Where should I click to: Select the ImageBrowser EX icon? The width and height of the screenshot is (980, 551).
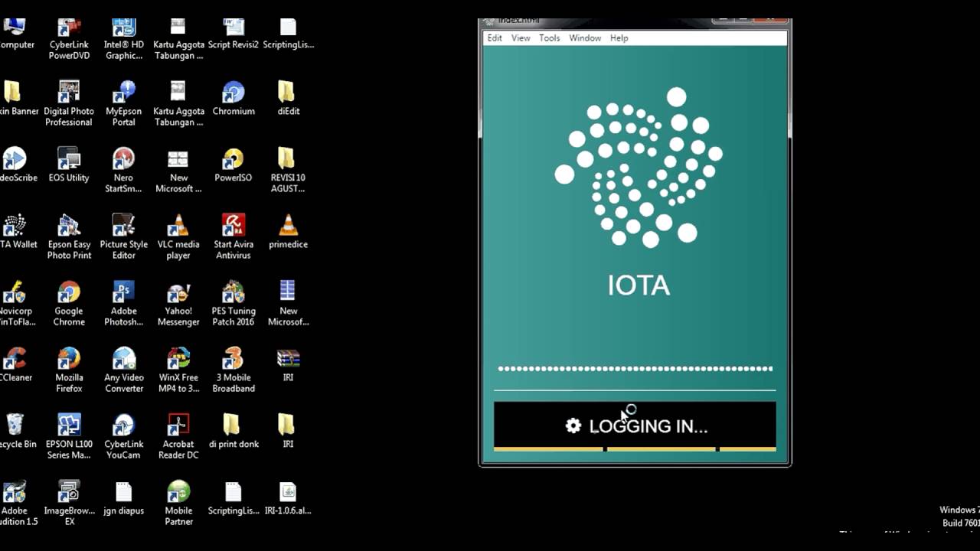coord(69,503)
